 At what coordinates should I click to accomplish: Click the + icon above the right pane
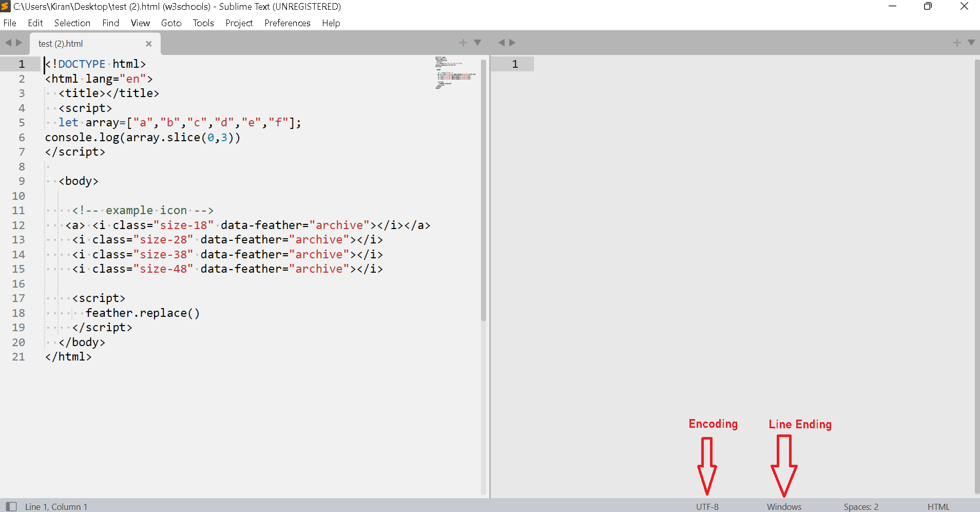pyautogui.click(x=957, y=43)
